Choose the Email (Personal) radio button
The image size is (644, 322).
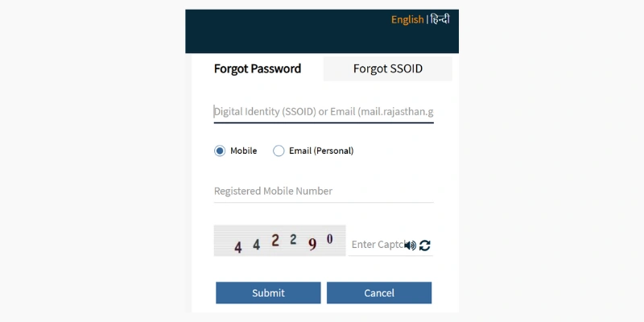click(x=279, y=151)
